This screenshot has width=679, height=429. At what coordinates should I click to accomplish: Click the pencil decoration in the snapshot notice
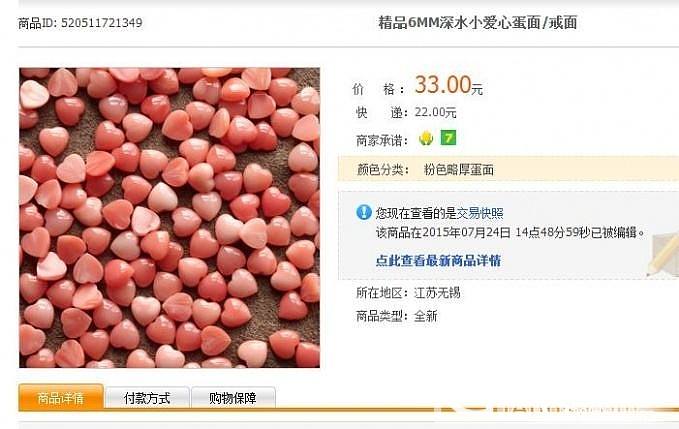tap(663, 254)
